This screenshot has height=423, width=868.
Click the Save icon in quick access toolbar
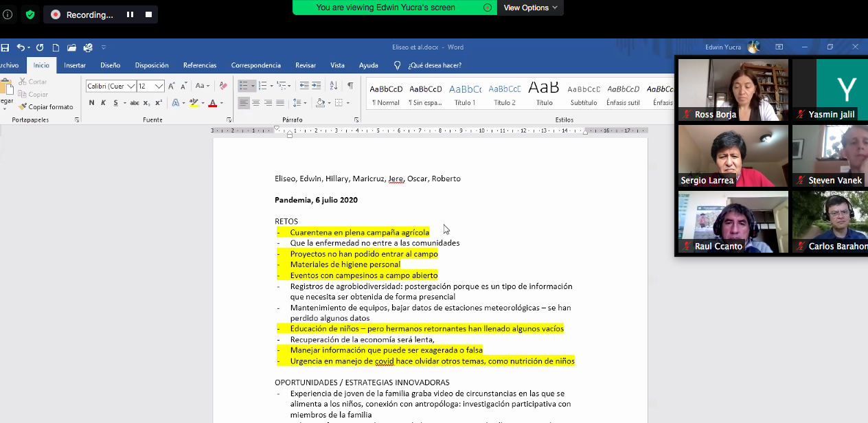point(5,47)
